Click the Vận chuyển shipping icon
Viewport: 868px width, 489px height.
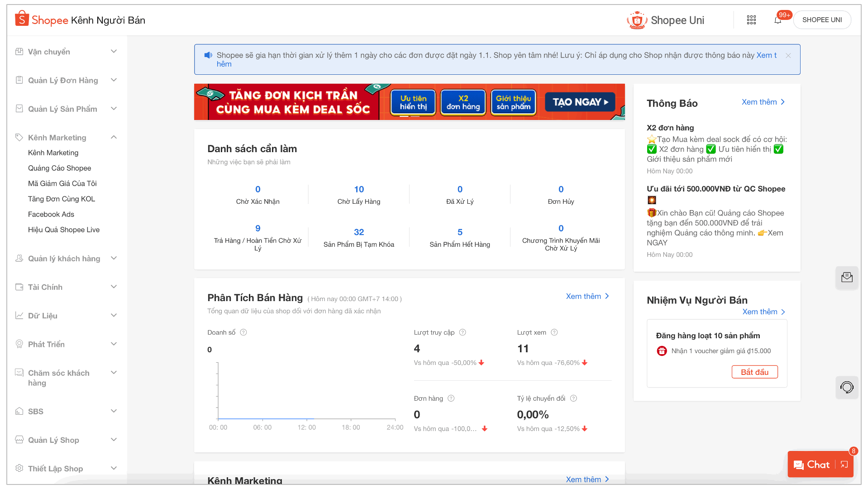[19, 51]
